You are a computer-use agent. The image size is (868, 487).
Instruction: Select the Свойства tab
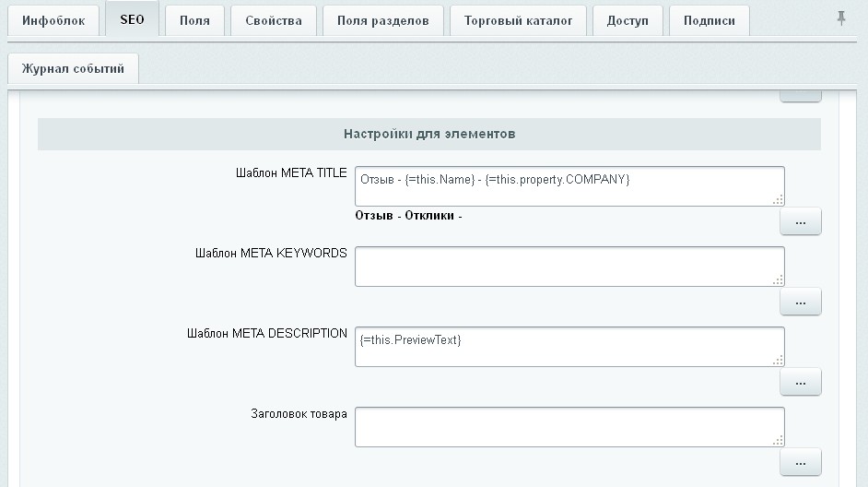coord(273,20)
